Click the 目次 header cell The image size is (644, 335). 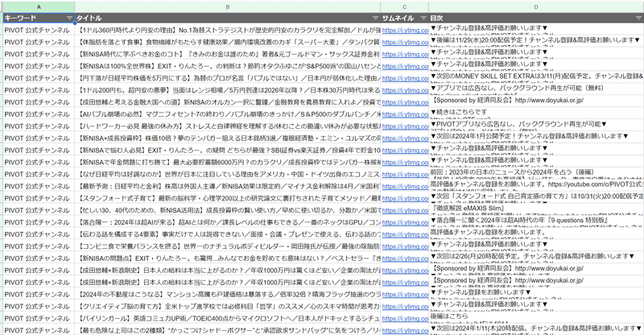click(x=483, y=17)
